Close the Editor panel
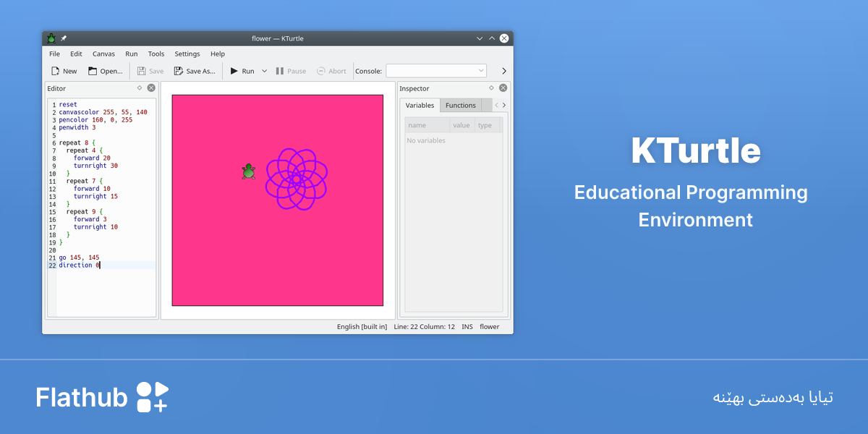Image resolution: width=868 pixels, height=434 pixels. pos(151,88)
